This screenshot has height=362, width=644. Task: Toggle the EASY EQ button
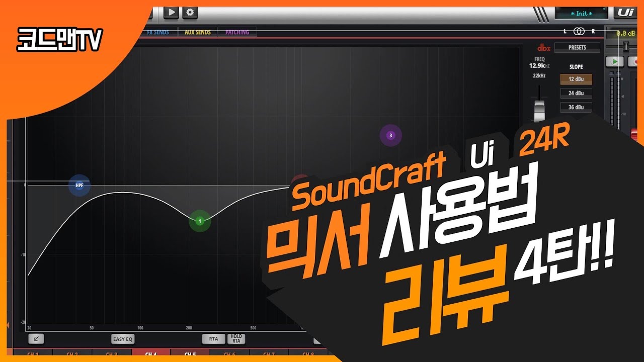[x=123, y=339]
